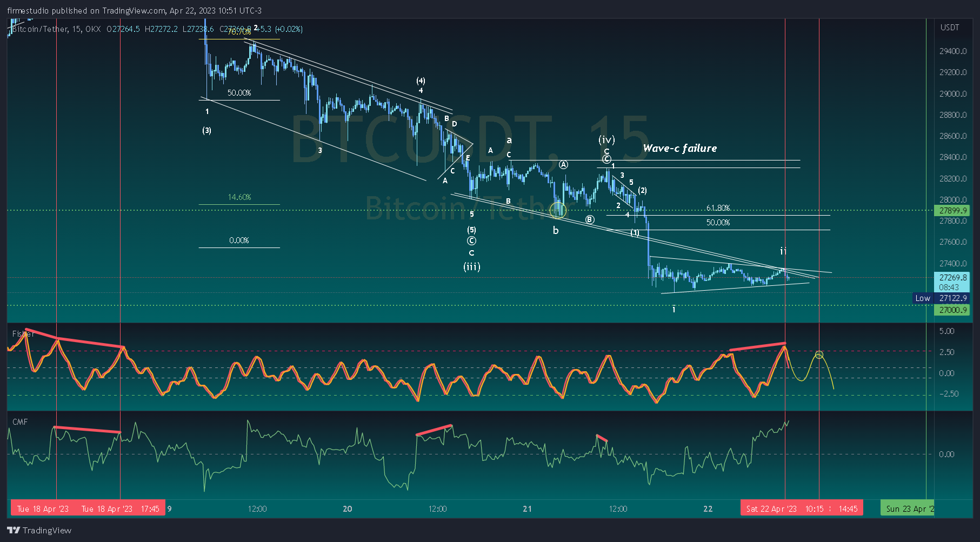The height and width of the screenshot is (542, 980).
Task: Click the 27600.0 price axis label
Action: (953, 242)
